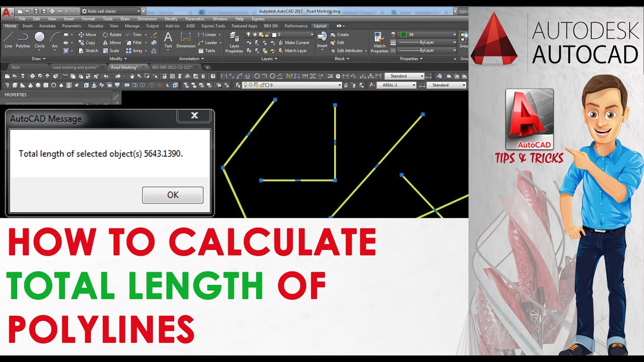Open the object color swatch dropdown 94
This screenshot has width=644, height=362.
[x=427, y=35]
